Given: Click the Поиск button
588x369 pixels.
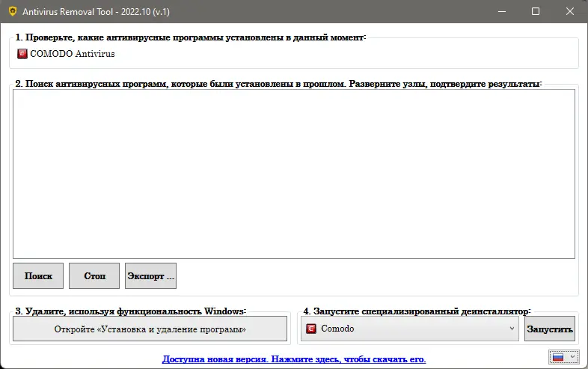Looking at the screenshot, I should 38,276.
